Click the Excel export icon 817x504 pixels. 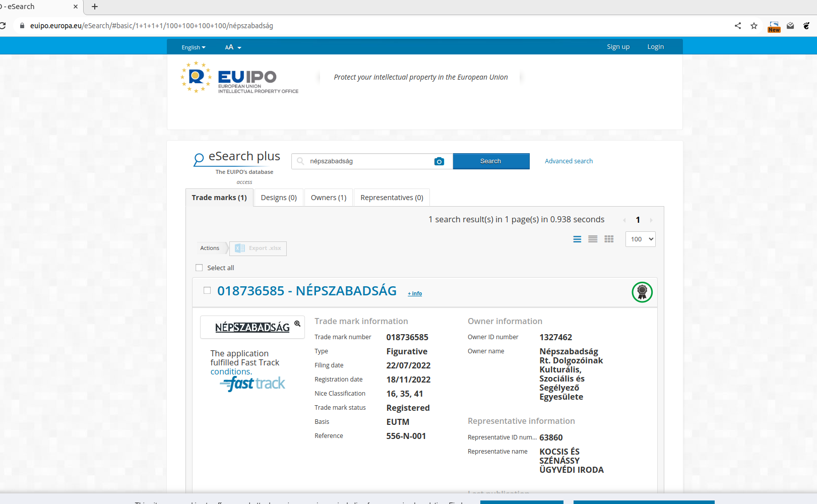point(240,248)
